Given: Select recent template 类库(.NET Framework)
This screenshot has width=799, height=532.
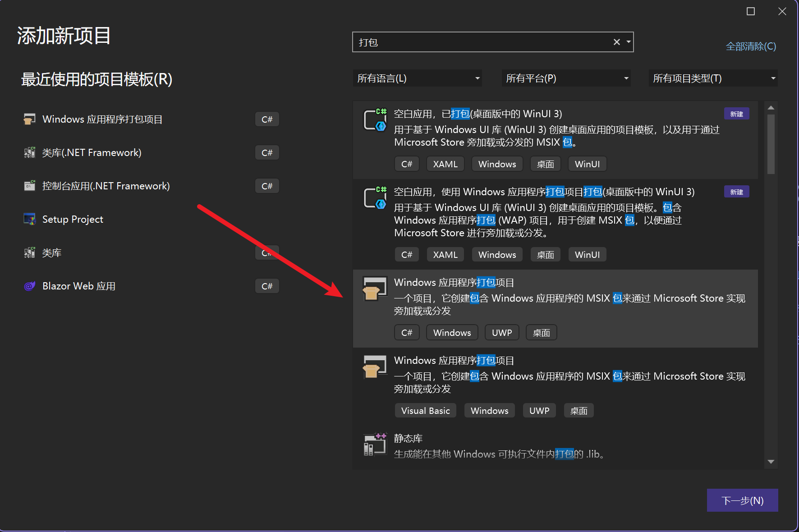Looking at the screenshot, I should 152,153.
